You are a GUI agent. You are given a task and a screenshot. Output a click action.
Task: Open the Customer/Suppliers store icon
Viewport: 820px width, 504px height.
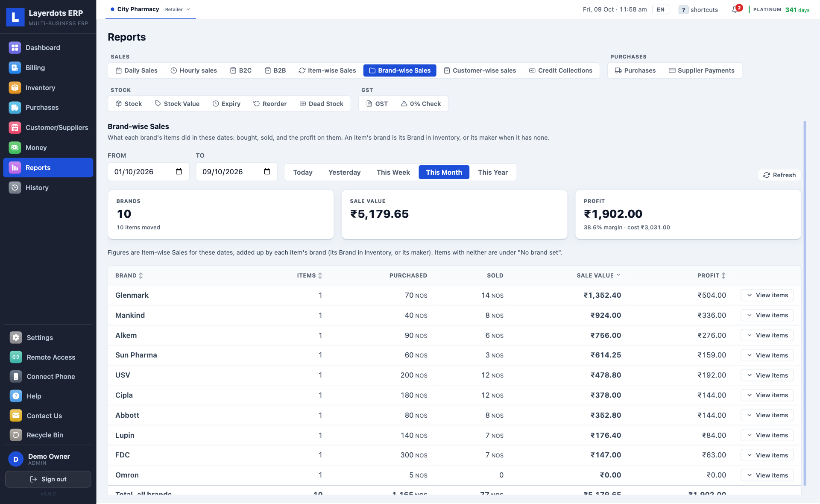[15, 127]
